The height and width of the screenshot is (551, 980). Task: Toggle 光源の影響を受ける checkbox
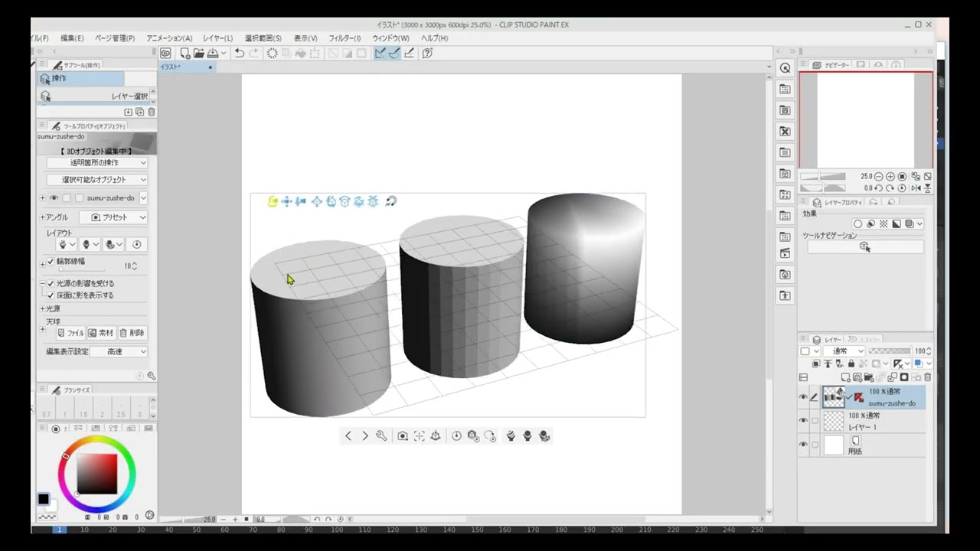click(x=51, y=283)
